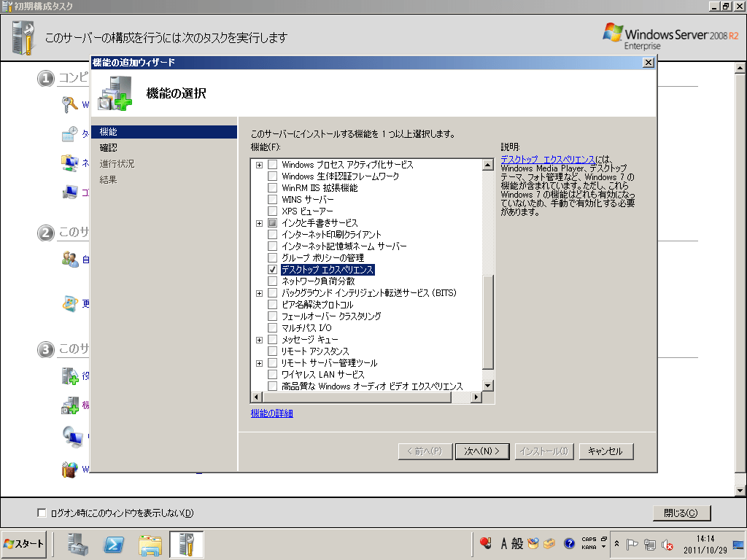
Task: Click the computer name icon in the background window
Action: click(69, 192)
